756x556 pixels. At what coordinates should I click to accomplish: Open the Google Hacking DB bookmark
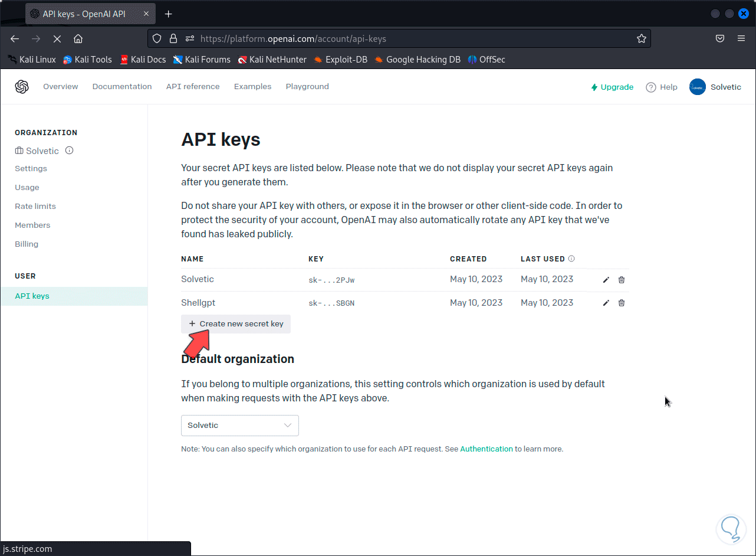click(418, 60)
